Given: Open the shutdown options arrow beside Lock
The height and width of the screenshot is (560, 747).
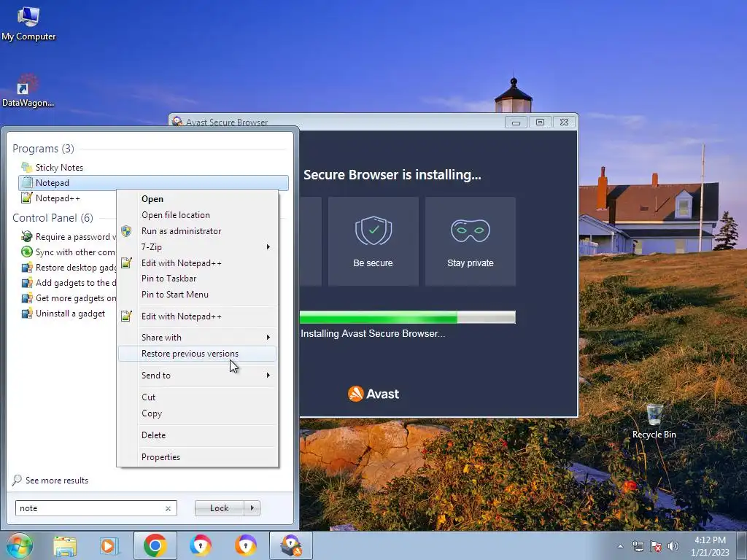Looking at the screenshot, I should [252, 508].
